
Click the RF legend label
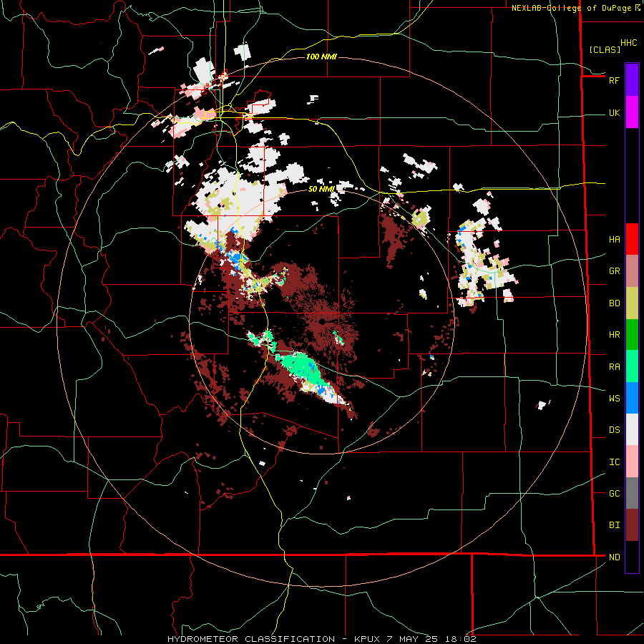[614, 80]
